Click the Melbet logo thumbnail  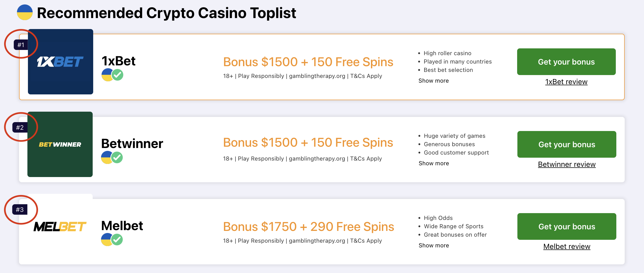click(60, 226)
